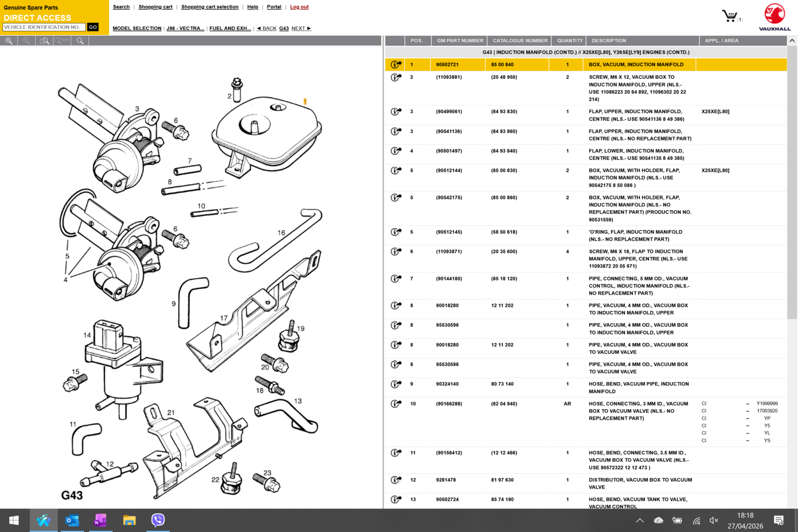Open info icon for part (11093871)
This screenshot has width=798, height=532.
(396, 252)
